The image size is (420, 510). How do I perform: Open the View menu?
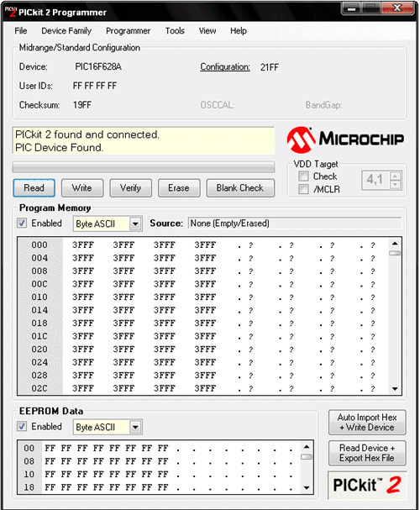tap(207, 31)
